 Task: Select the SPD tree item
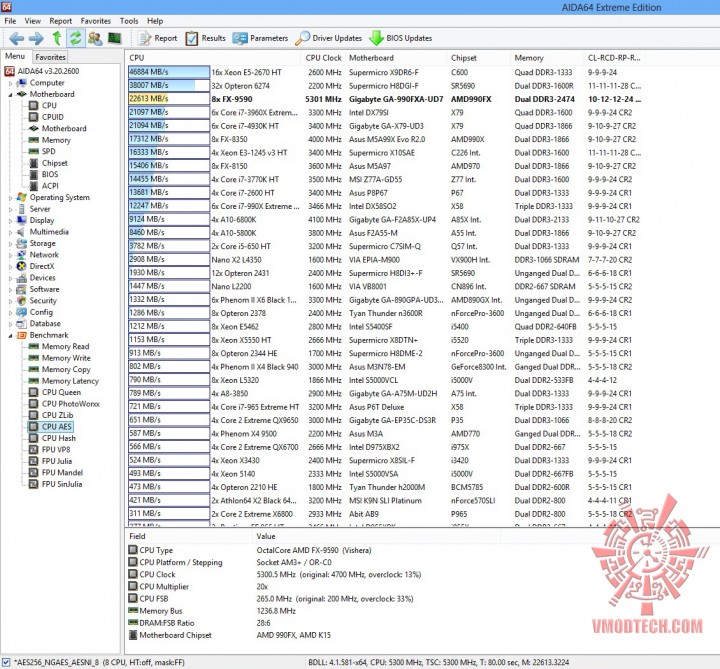[42, 151]
